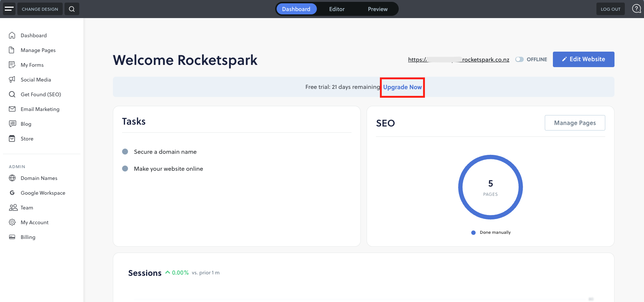Viewport: 644px width, 302px height.
Task: Open Billing in the admin menu
Action: [x=28, y=237]
